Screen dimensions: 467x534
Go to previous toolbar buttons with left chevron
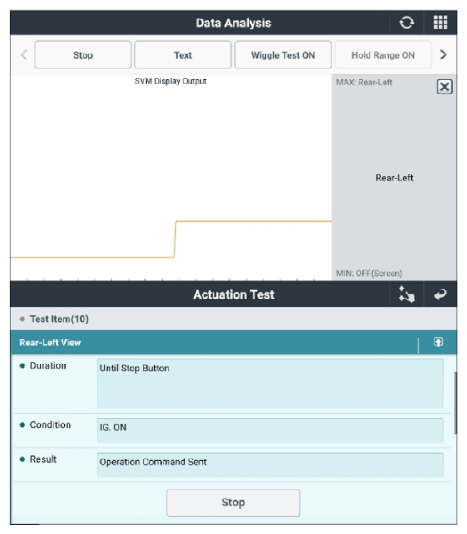(24, 55)
